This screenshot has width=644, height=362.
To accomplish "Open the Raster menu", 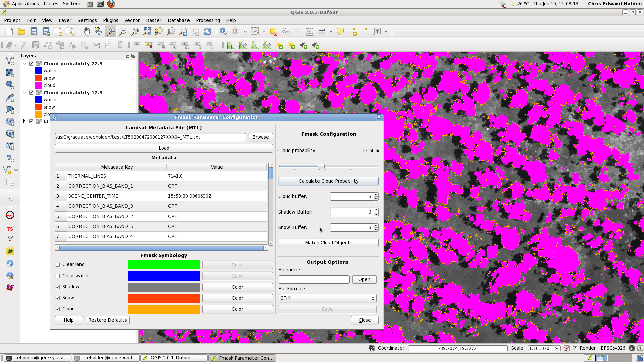I will click(x=153, y=20).
